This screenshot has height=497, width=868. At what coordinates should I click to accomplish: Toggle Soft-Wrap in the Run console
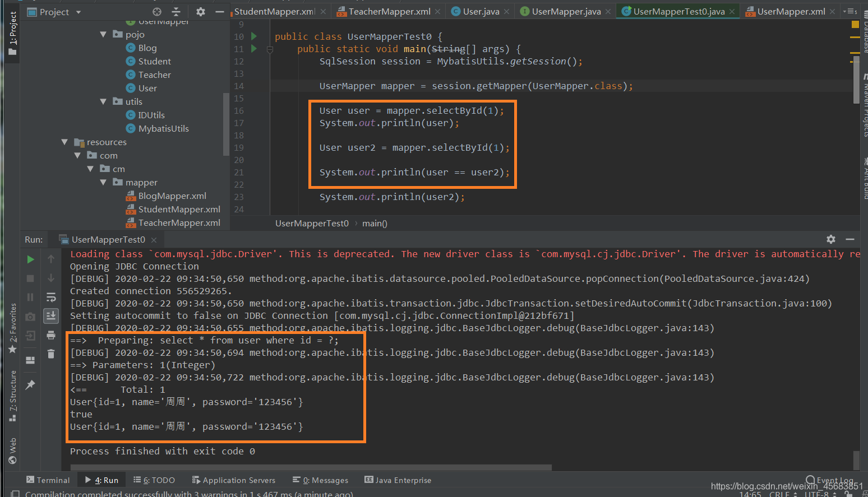pyautogui.click(x=51, y=297)
